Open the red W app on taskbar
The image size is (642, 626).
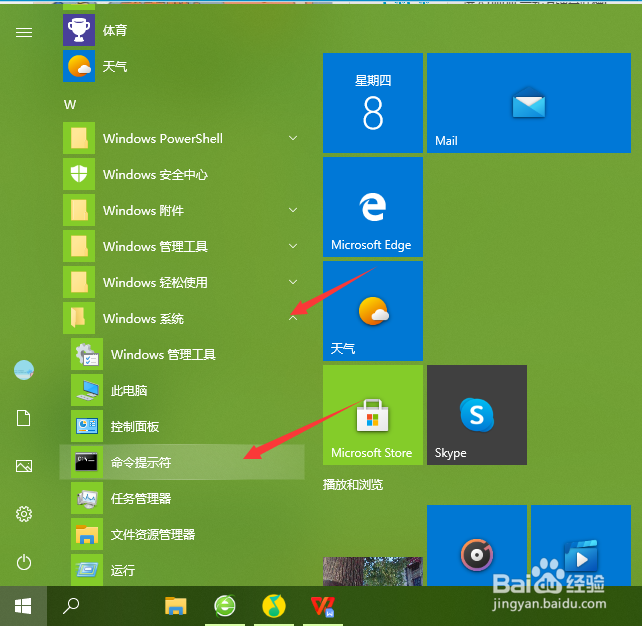(323, 606)
